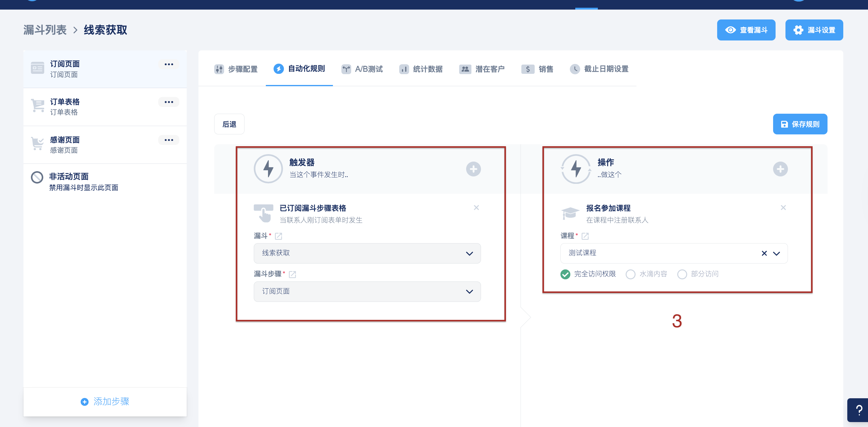868x427 pixels.
Task: Click the plus icon beside 添加步骤
Action: [85, 402]
